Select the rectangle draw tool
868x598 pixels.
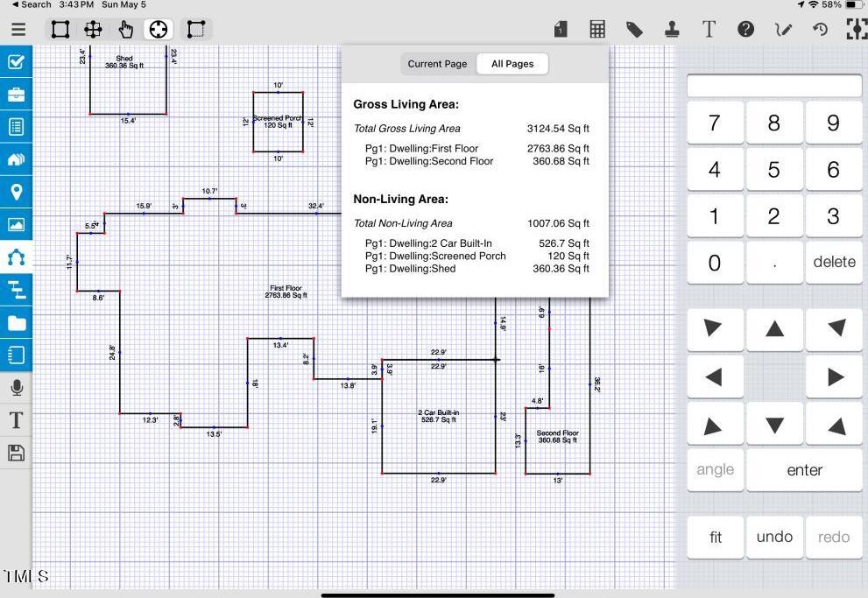(x=60, y=29)
